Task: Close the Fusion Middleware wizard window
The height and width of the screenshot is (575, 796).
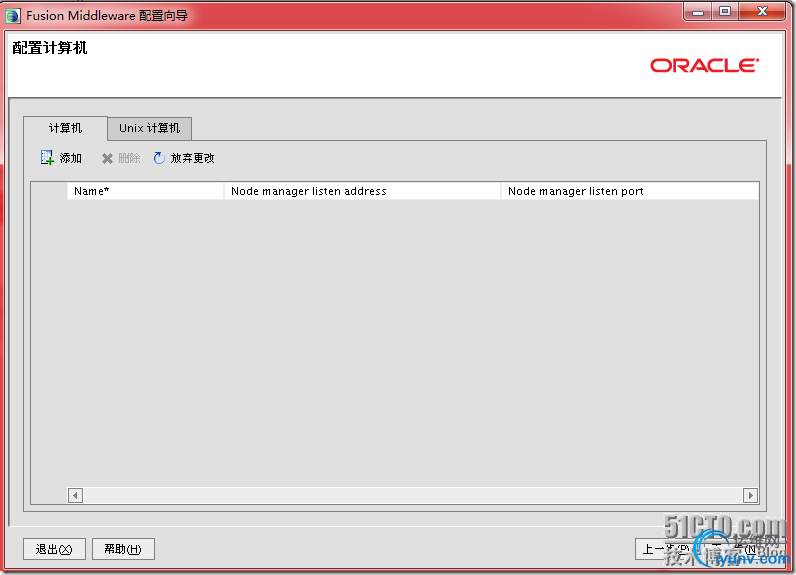Action: click(x=762, y=12)
